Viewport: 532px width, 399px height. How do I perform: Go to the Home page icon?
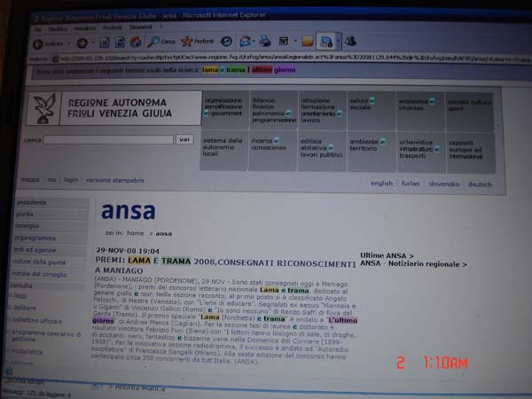click(x=136, y=42)
